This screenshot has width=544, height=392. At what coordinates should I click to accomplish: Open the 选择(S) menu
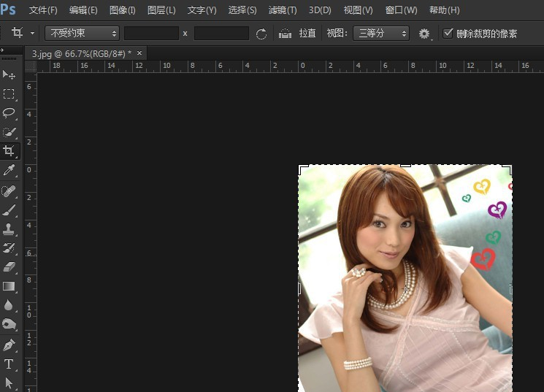(242, 10)
